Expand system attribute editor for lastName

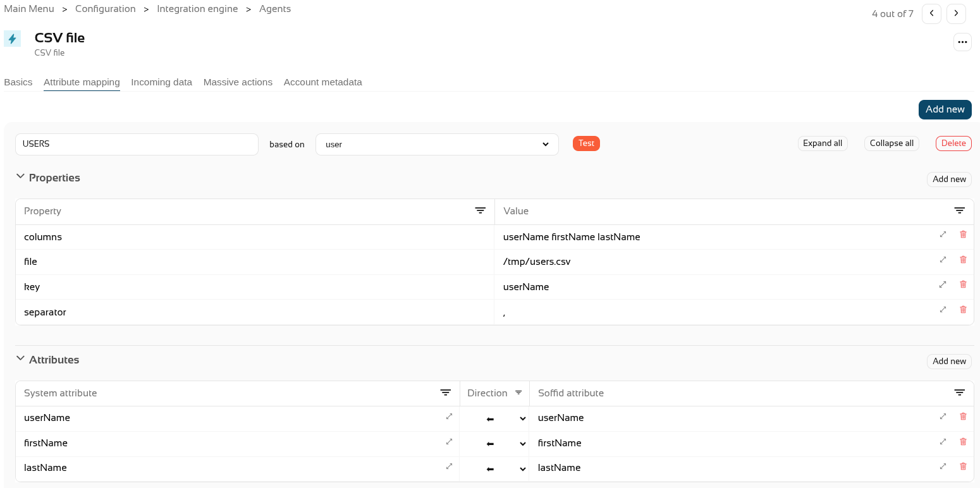click(449, 466)
